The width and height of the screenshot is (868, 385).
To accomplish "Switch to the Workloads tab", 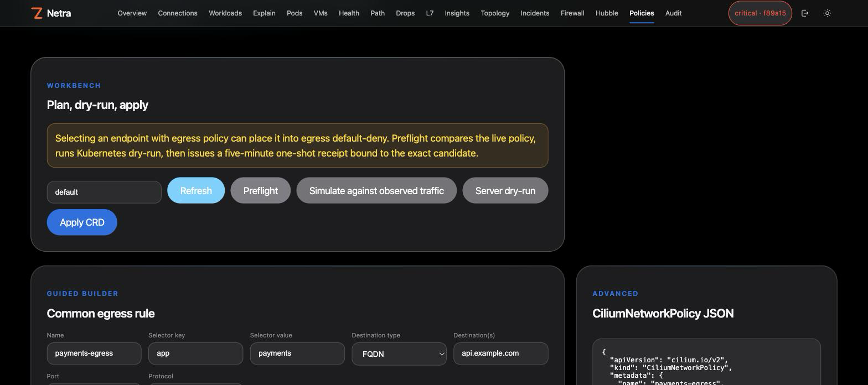I will click(225, 13).
